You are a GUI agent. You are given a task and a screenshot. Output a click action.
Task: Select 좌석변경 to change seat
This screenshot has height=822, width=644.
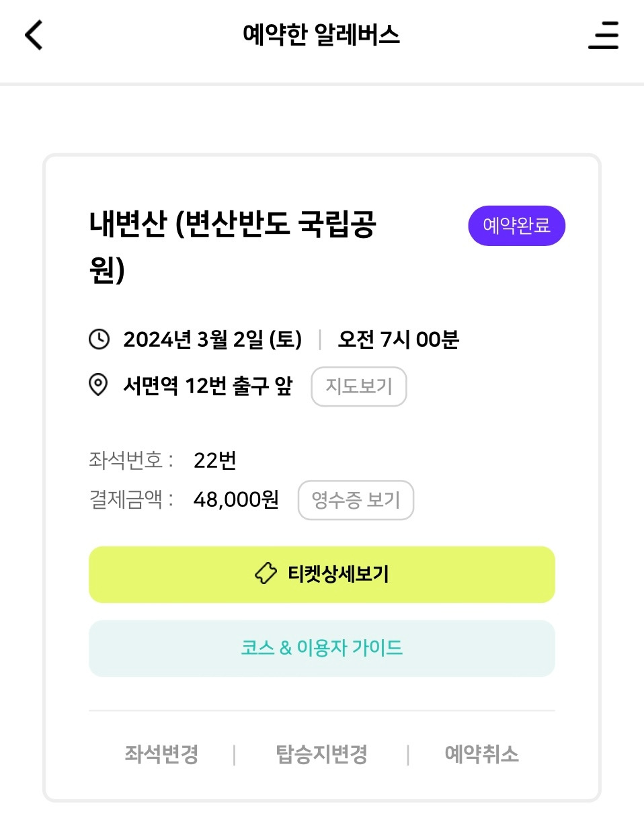coord(161,754)
